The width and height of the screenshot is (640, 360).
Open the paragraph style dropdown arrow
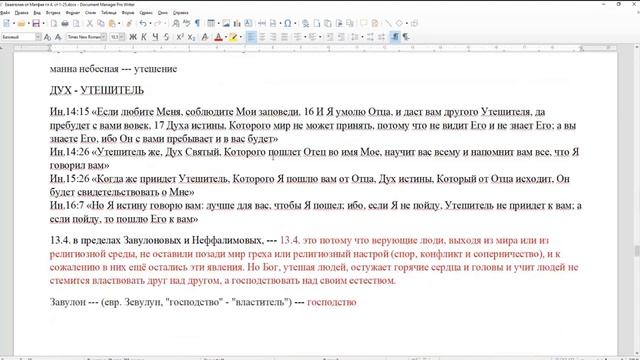click(38, 37)
